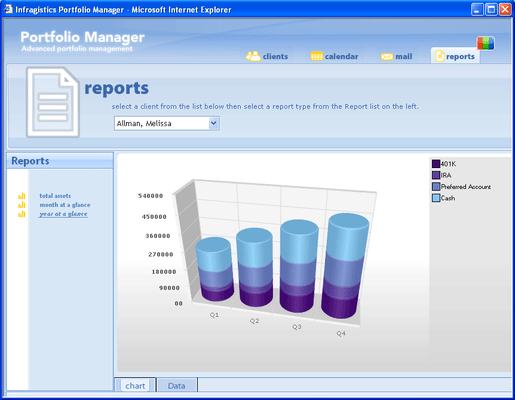Click the Portfolio Manager title text

point(82,37)
